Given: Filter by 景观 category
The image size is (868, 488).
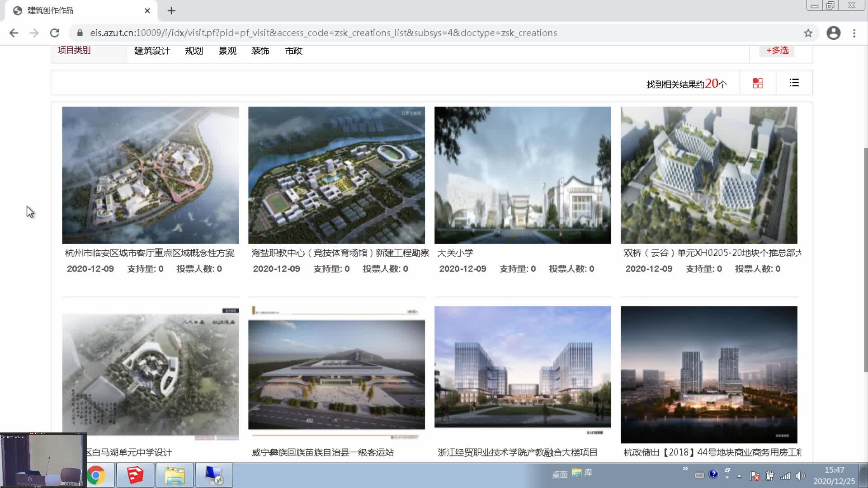Looking at the screenshot, I should [227, 51].
